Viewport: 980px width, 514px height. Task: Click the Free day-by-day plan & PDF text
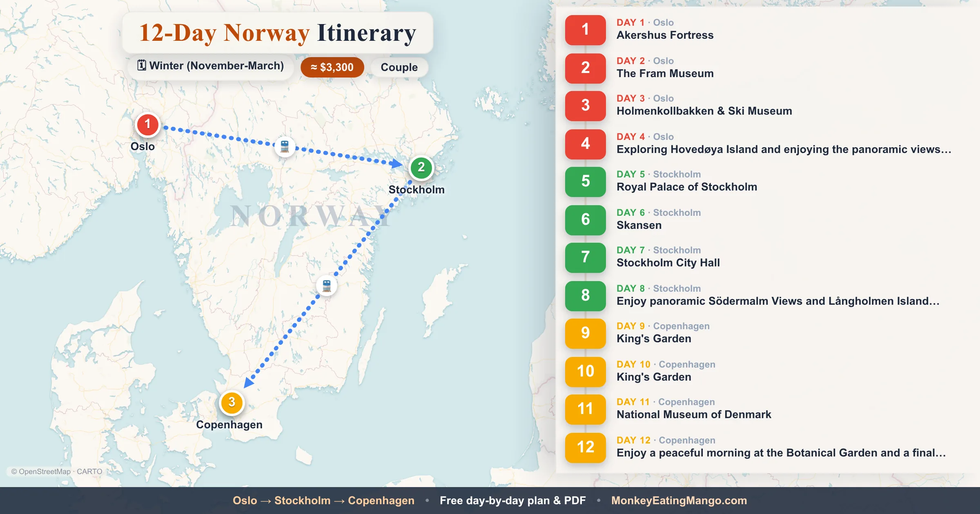click(x=512, y=501)
